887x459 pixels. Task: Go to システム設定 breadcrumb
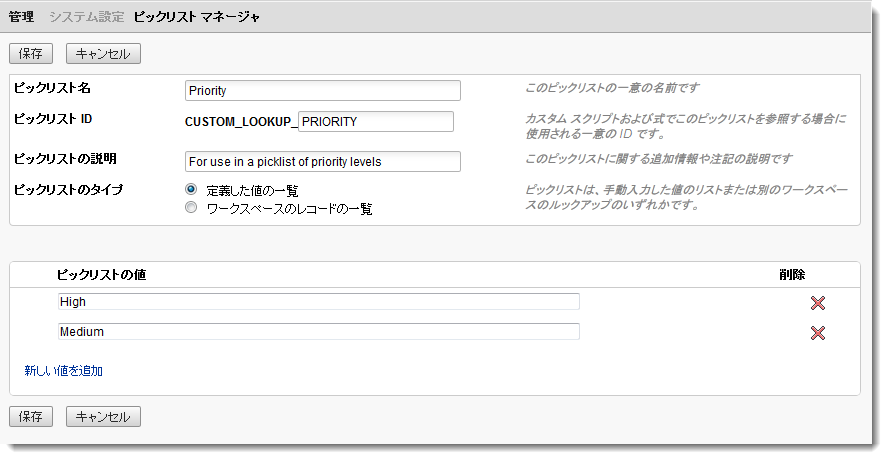coord(87,17)
